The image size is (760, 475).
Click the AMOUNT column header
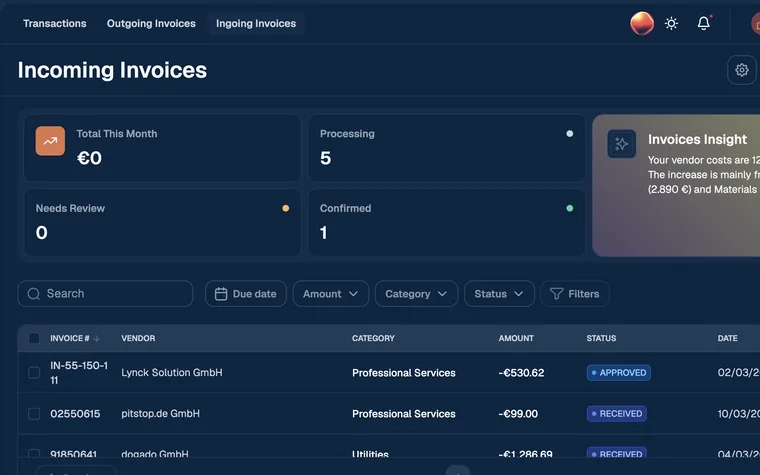pos(516,338)
